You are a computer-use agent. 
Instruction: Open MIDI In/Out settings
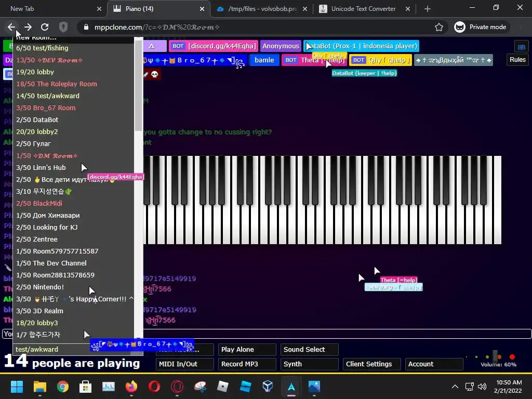pos(184,364)
